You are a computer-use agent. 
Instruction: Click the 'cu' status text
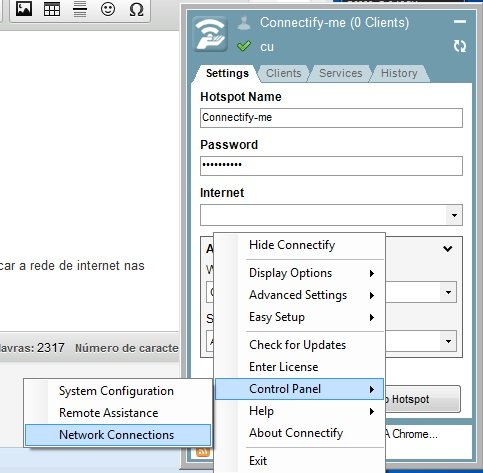point(267,47)
